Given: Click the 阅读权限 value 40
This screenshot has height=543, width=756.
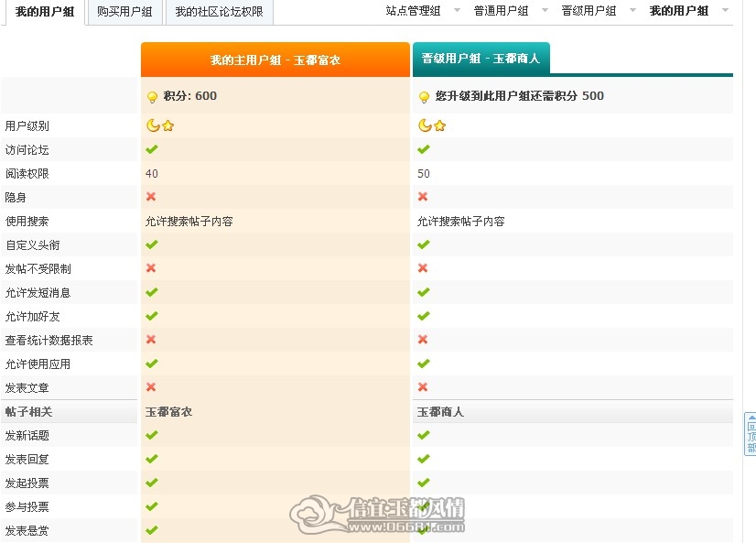Looking at the screenshot, I should point(151,174).
